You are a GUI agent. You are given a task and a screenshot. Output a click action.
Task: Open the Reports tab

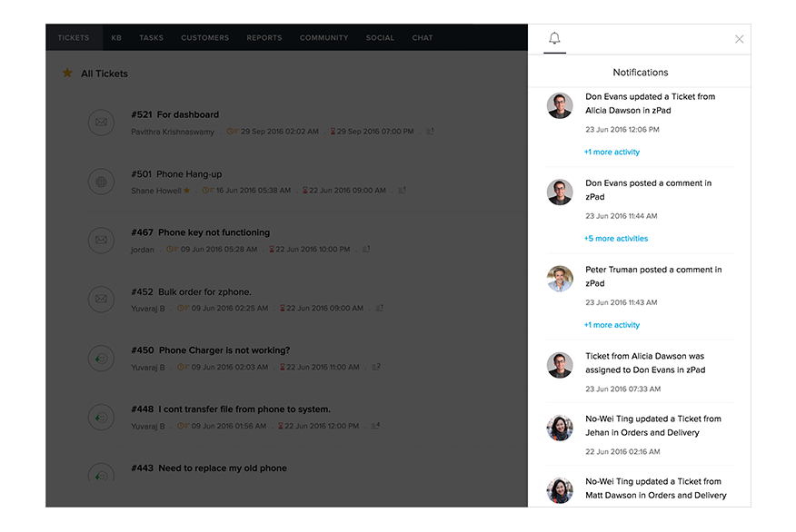[x=264, y=37]
